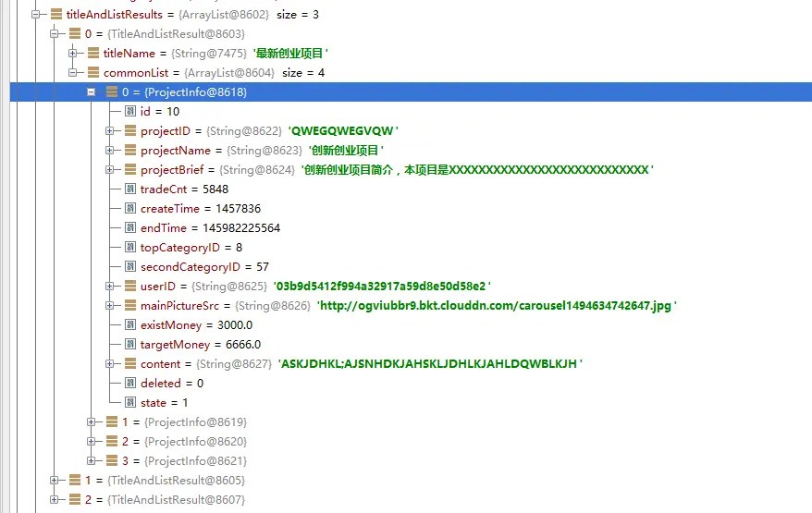Screen dimensions: 812x513
Task: Expand the projectID string node
Action: (110, 131)
